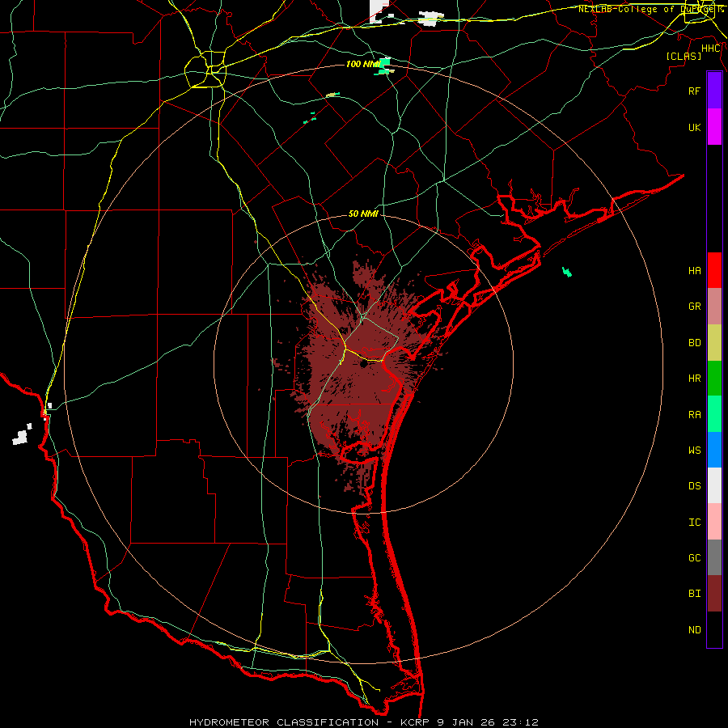Click the BI brown legend swatch
This screenshot has height=728, width=728.
(714, 594)
